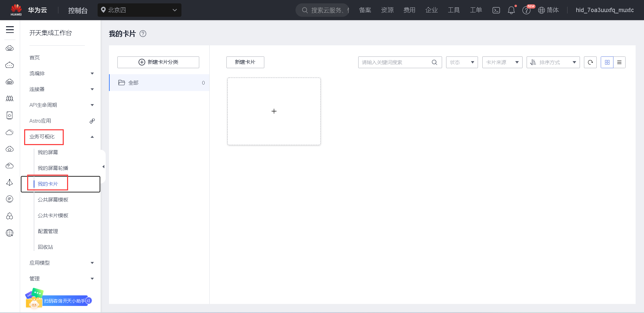Image resolution: width=644 pixels, height=313 pixels.
Task: Click the search magnifier in keyword box
Action: pos(434,62)
